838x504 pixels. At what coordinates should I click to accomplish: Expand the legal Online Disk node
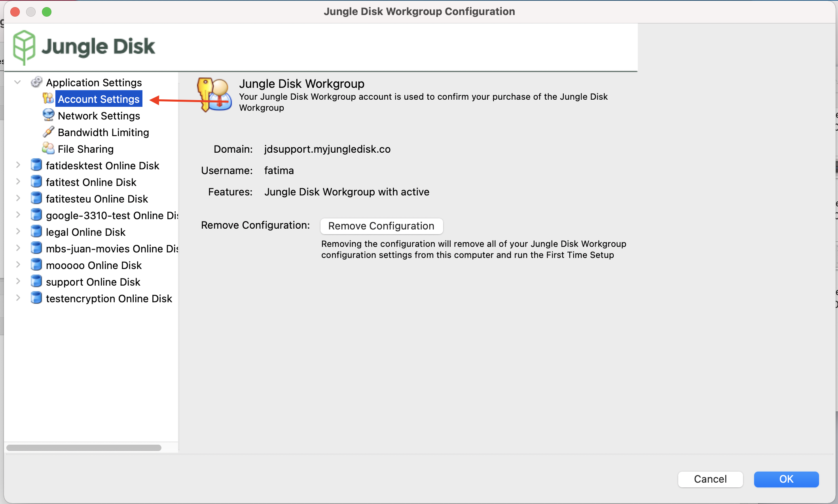tap(18, 231)
